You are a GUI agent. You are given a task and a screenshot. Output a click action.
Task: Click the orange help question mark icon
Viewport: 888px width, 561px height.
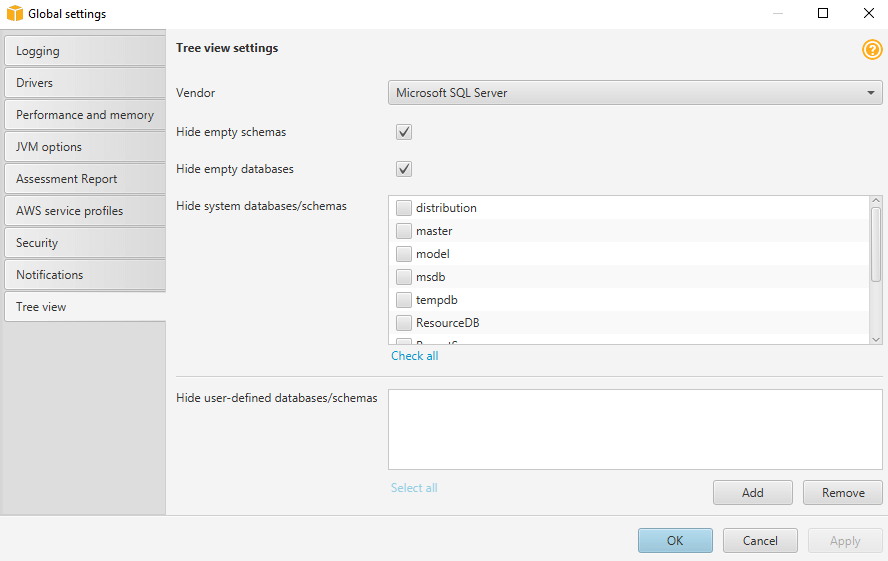872,49
